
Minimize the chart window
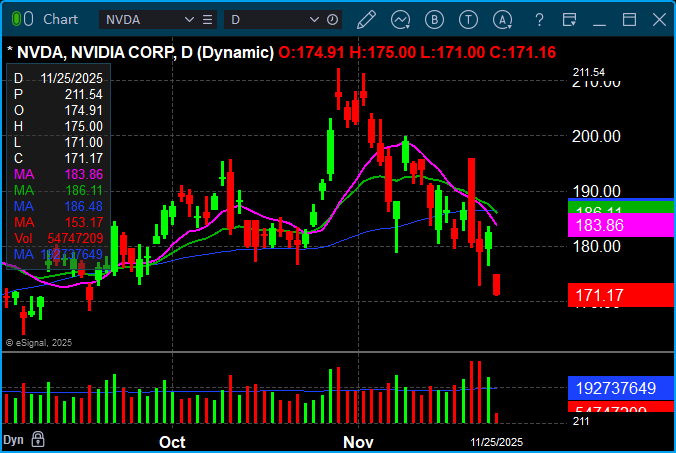coord(599,25)
